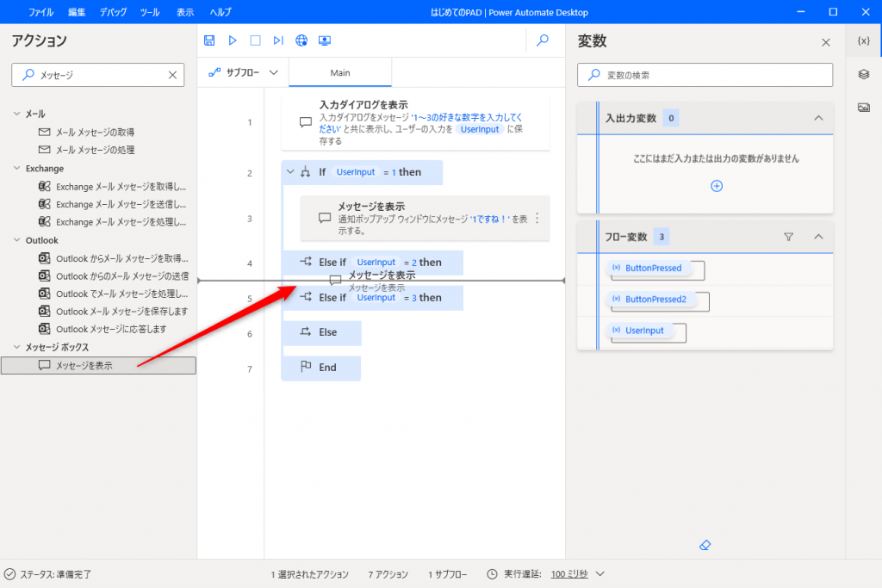Select the Else if UserInput = 2 step
The image size is (882, 588).
click(x=372, y=263)
